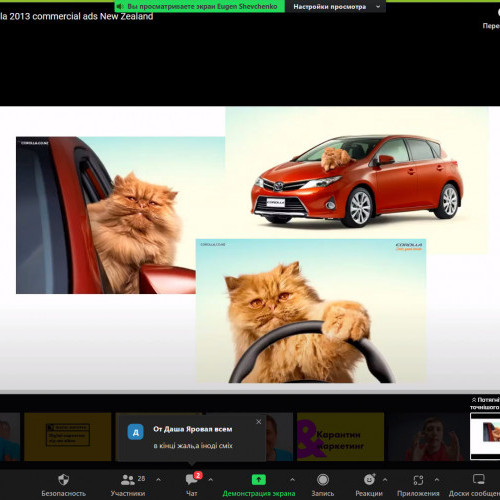Open the Настройки просмотра dropdown
This screenshot has width=500, height=500.
pyautogui.click(x=336, y=6)
